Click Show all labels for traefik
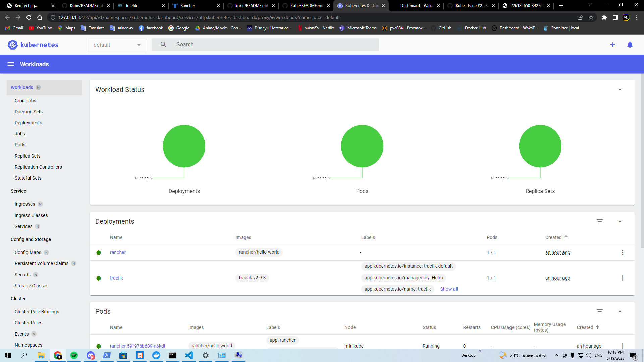This screenshot has width=644, height=362. [x=449, y=289]
